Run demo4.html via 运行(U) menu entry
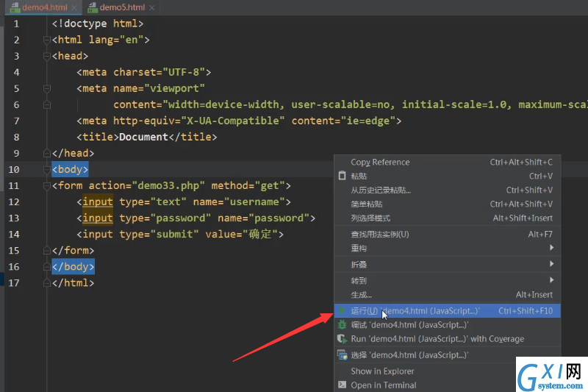 (x=448, y=311)
